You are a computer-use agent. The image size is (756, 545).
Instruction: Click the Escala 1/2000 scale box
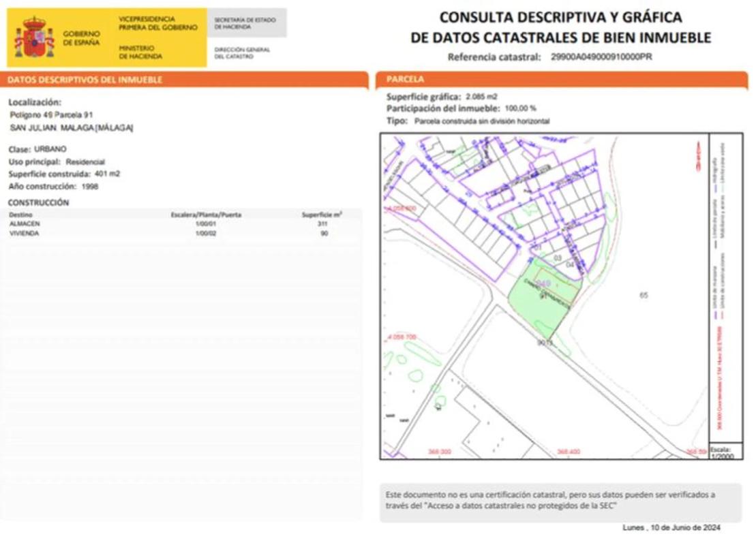[720, 453]
